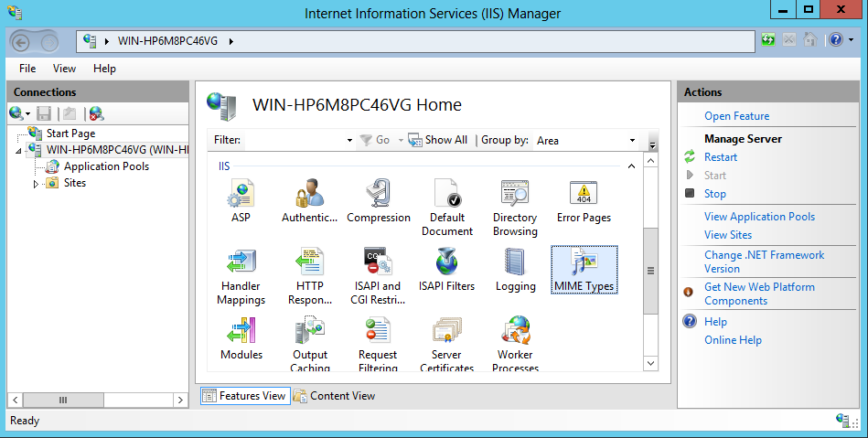Open the ISAPI Filters feature

pyautogui.click(x=446, y=270)
